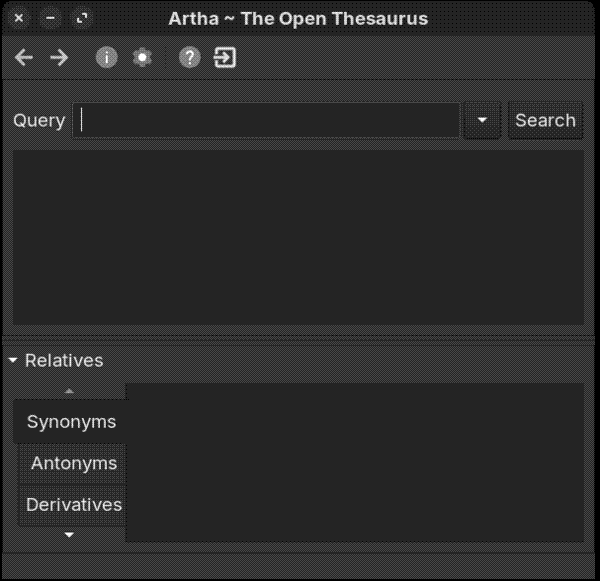This screenshot has width=600, height=581.
Task: Click inside the definitions text area
Action: point(298,237)
